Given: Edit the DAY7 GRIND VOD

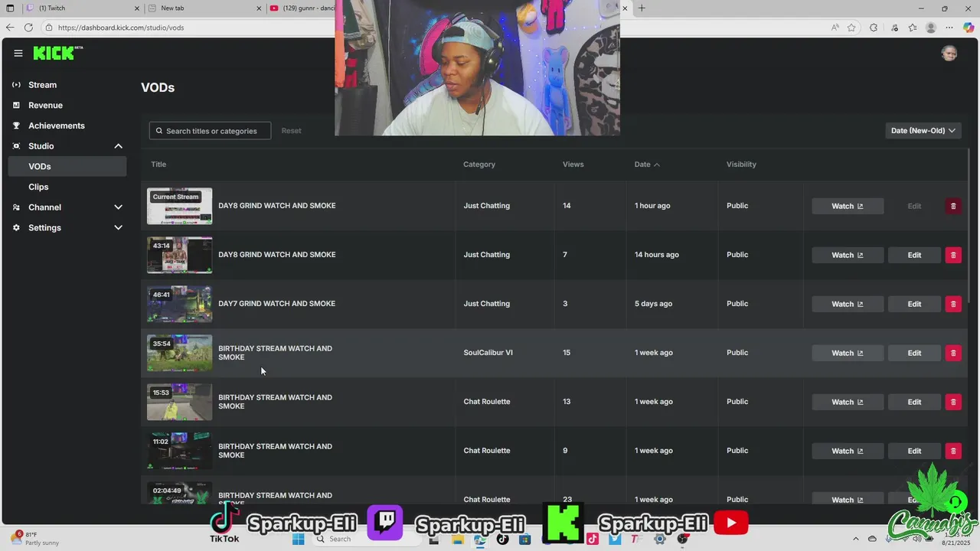Looking at the screenshot, I should point(914,304).
